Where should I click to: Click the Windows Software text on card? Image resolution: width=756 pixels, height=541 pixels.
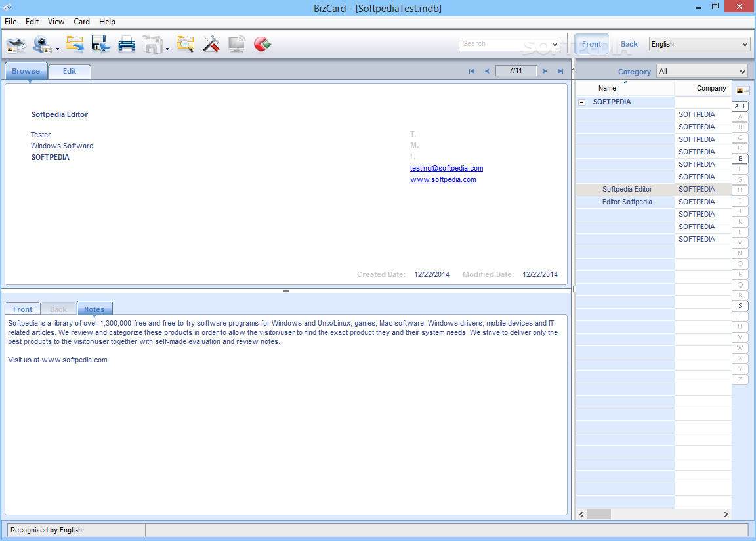click(62, 146)
